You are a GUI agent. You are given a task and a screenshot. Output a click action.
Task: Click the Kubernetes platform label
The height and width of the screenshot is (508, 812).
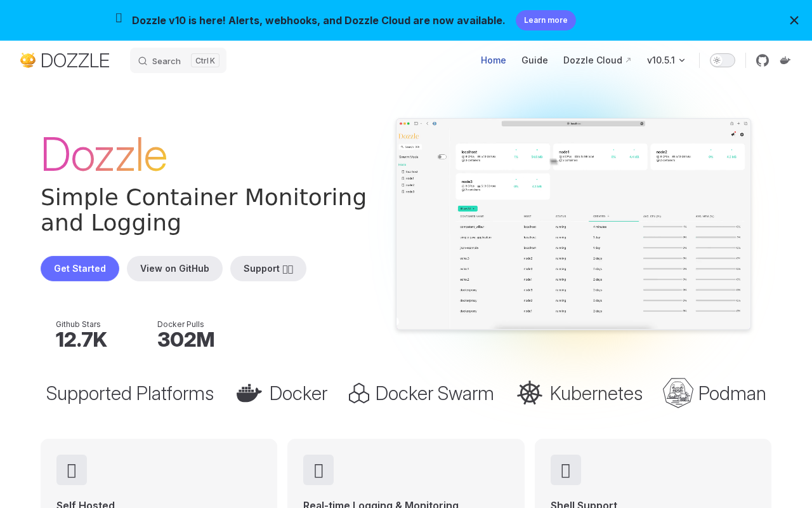596,394
